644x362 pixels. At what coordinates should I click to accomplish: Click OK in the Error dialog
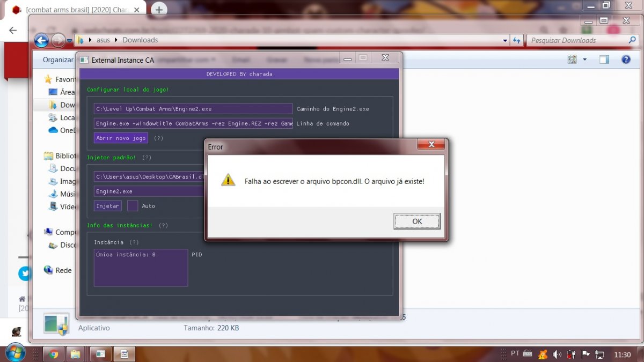(417, 221)
